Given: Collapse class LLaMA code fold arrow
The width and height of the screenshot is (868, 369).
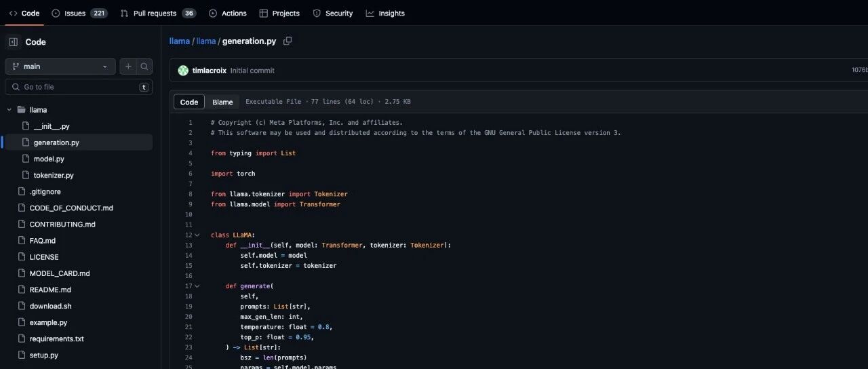Looking at the screenshot, I should (x=197, y=235).
